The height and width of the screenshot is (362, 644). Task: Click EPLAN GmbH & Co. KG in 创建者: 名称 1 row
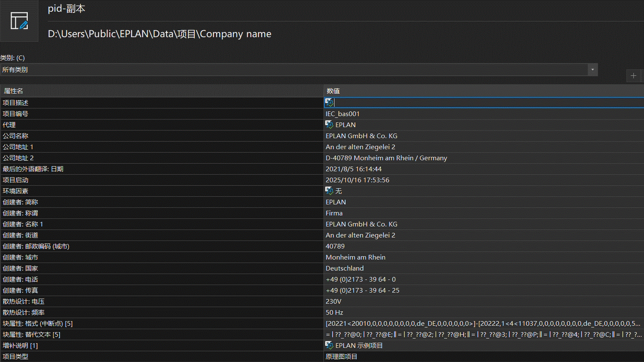(361, 224)
